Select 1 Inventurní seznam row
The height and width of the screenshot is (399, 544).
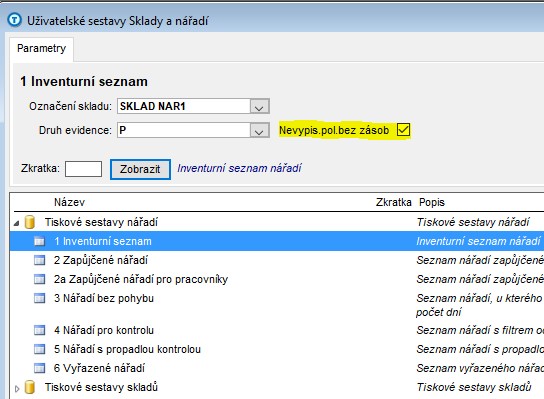pos(277,241)
